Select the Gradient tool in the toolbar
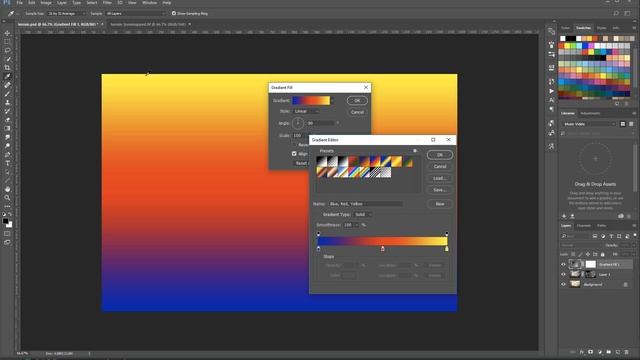This screenshot has width=640, height=360. (7, 129)
